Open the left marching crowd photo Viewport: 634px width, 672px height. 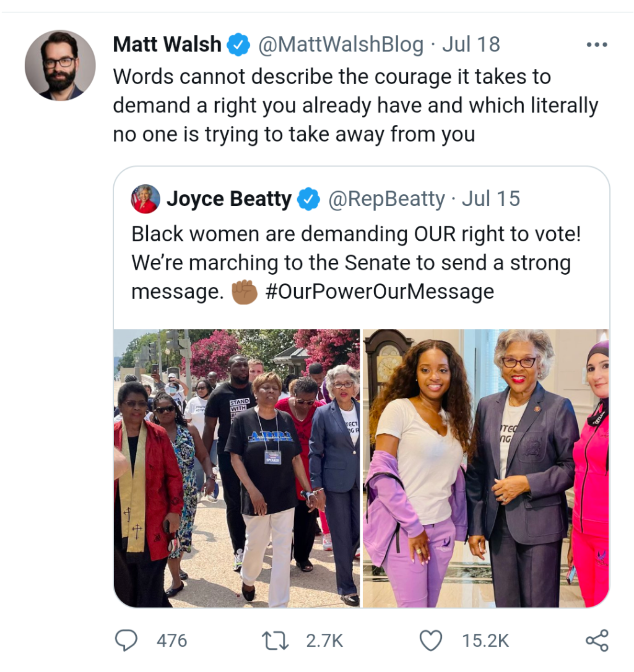237,468
